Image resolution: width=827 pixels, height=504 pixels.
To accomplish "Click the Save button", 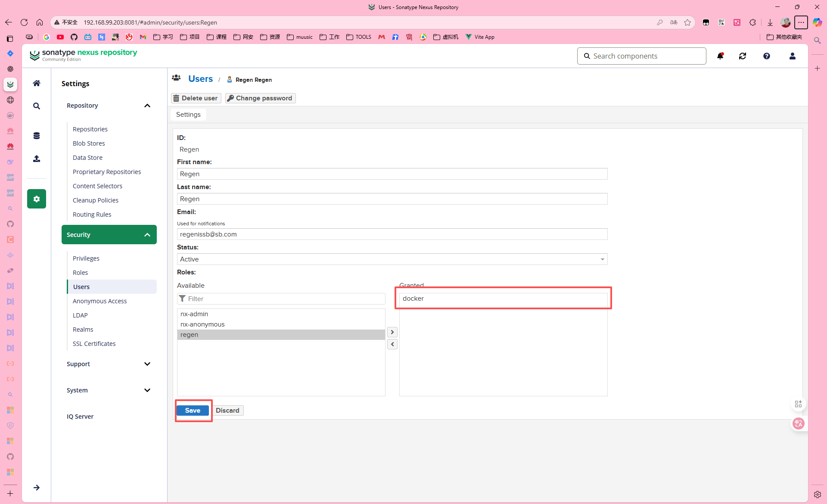I will [x=193, y=411].
